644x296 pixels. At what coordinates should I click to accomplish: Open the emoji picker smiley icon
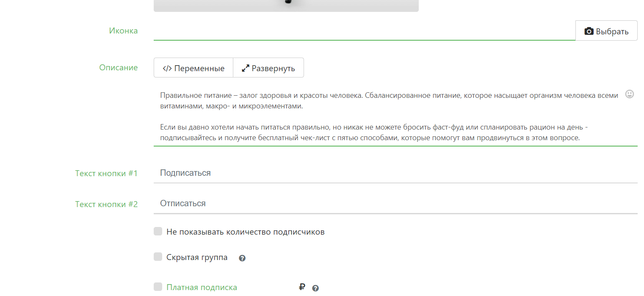click(x=630, y=94)
